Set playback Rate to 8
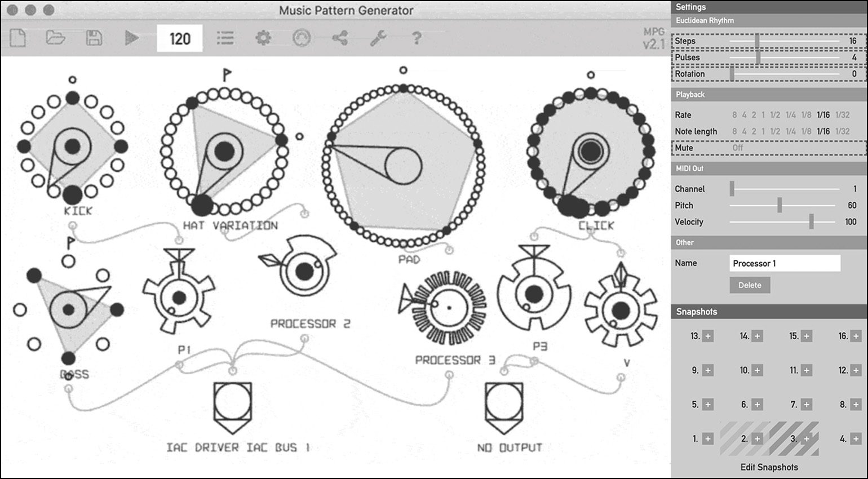The height and width of the screenshot is (479, 868). (734, 115)
